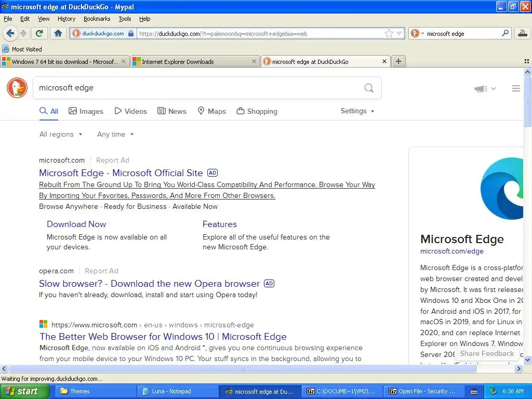
Task: Click the vertical scrollbar up arrow
Action: click(x=527, y=72)
